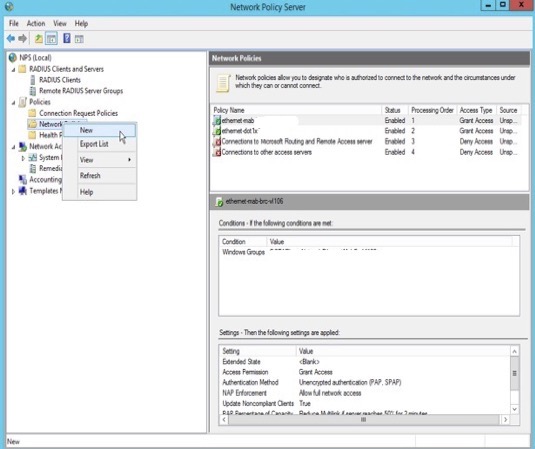The image size is (535, 449).
Task: Expand the System Health Validators node
Action: pyautogui.click(x=23, y=158)
